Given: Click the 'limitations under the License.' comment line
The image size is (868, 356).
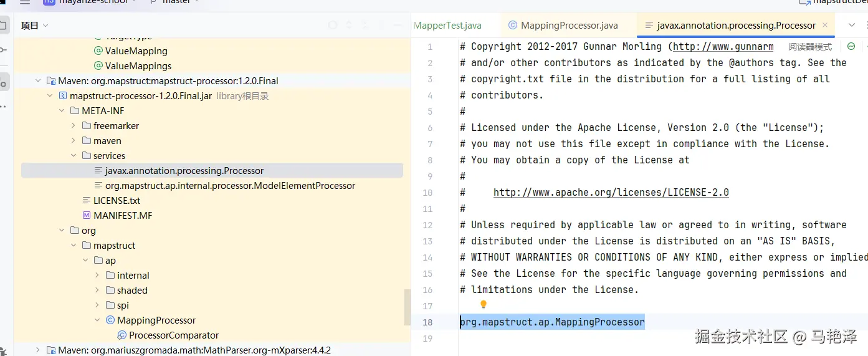Looking at the screenshot, I should [x=550, y=290].
